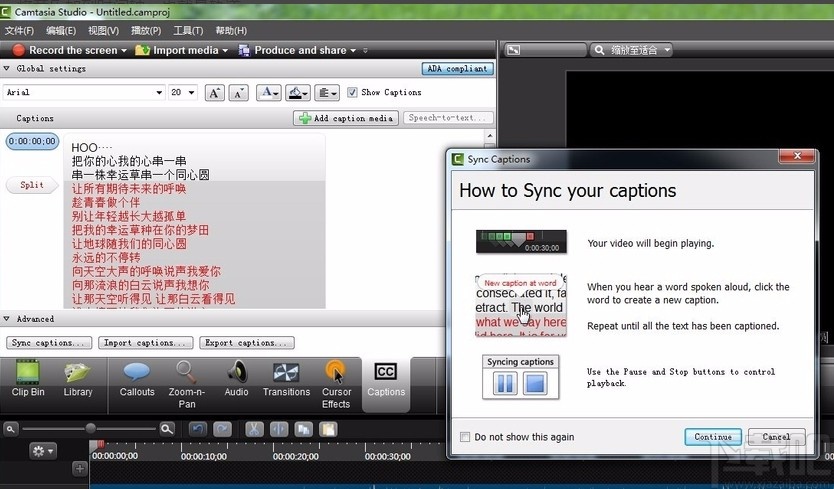The image size is (834, 489).
Task: Open the 工具(T) menu
Action: coord(188,30)
